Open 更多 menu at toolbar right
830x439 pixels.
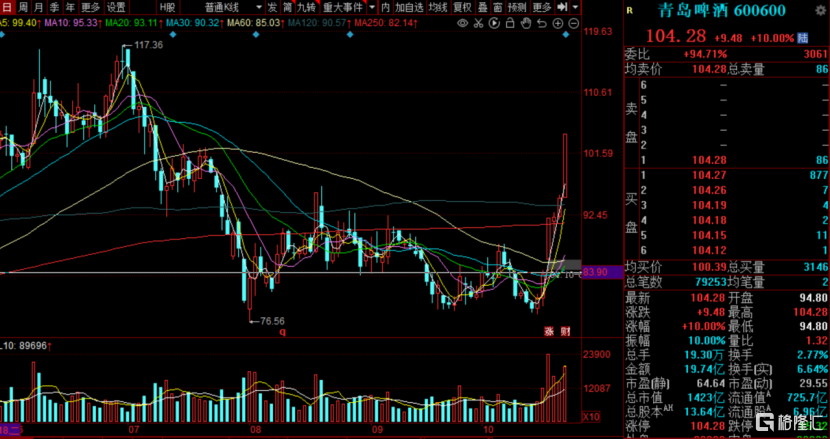[x=542, y=7]
